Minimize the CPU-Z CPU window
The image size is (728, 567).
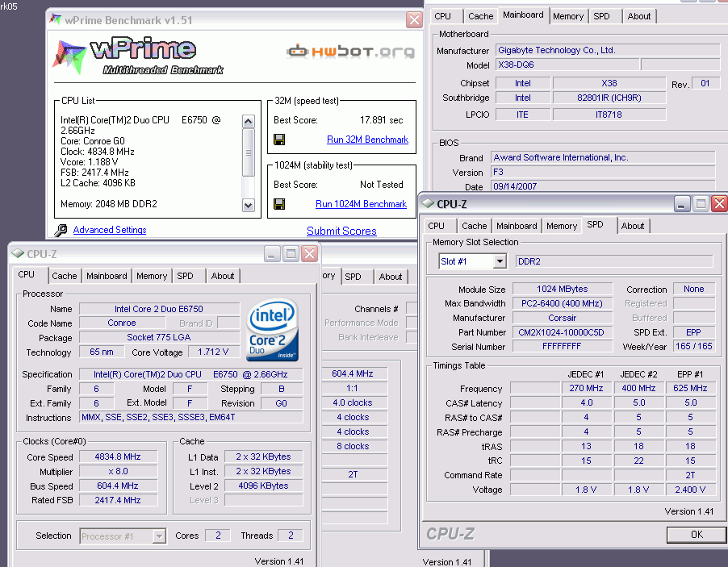tap(272, 254)
